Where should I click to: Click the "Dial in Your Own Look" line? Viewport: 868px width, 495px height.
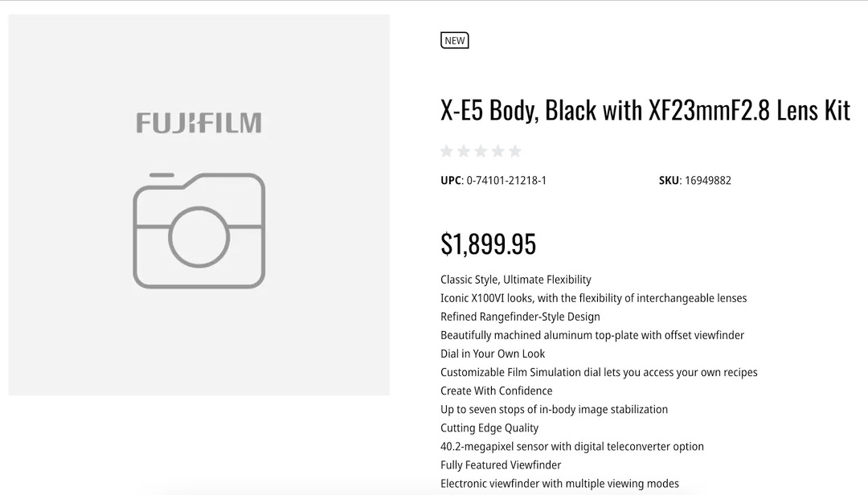click(x=493, y=354)
